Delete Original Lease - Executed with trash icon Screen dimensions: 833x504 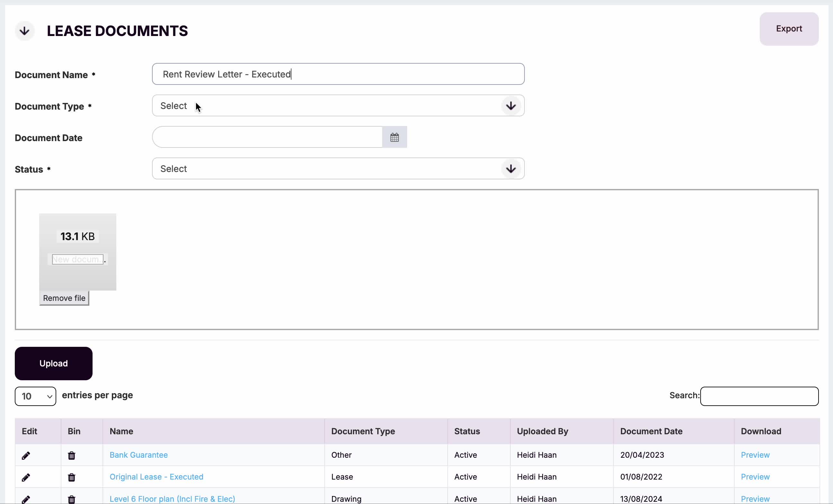[x=71, y=477]
